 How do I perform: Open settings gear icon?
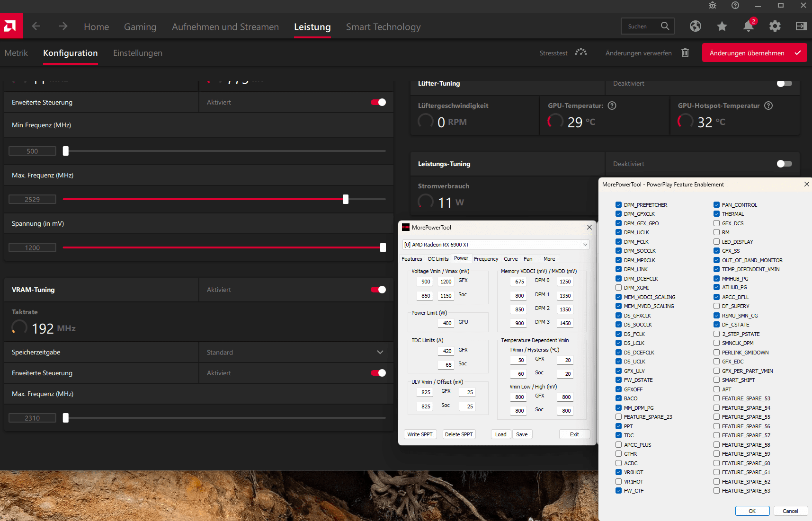pyautogui.click(x=775, y=26)
